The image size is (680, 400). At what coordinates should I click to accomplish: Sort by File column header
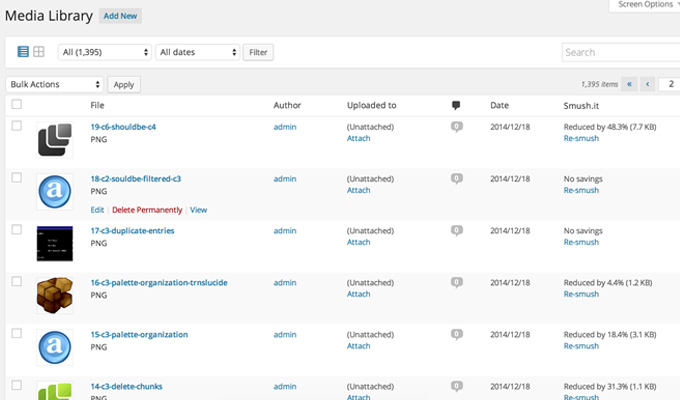97,105
